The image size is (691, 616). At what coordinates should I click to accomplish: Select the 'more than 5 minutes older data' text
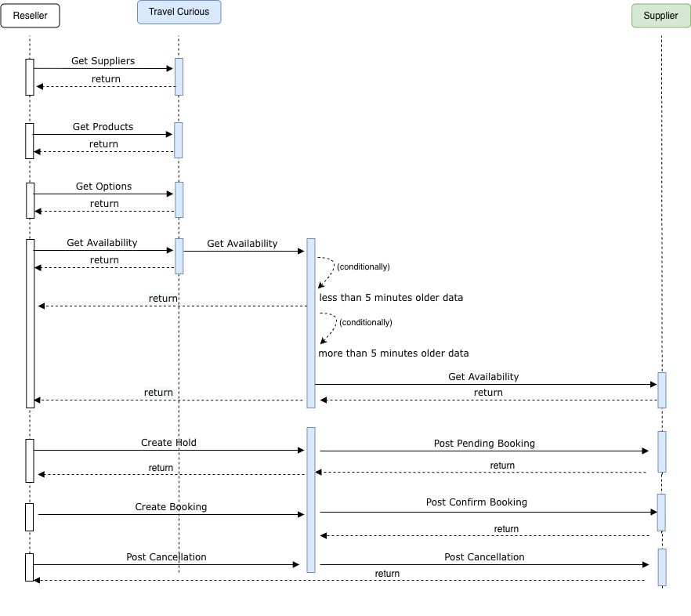tap(393, 353)
